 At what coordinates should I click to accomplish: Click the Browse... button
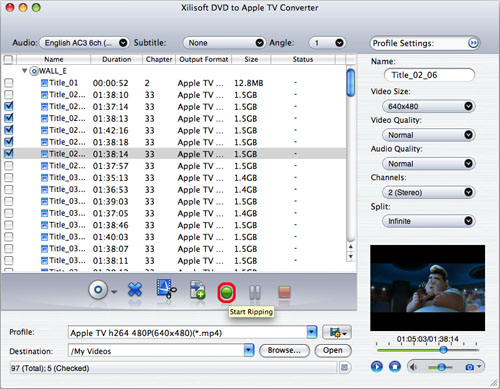click(284, 350)
